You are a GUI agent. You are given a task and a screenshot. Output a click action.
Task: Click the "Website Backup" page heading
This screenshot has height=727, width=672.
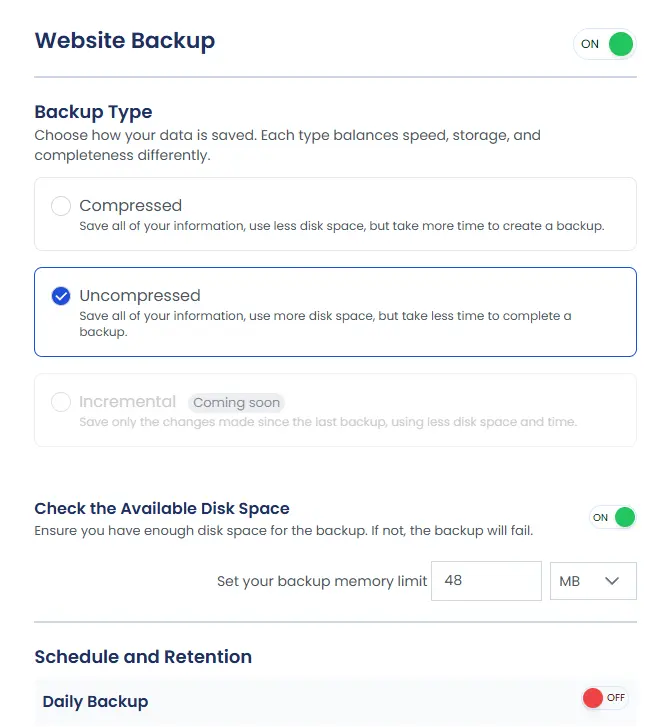point(125,41)
